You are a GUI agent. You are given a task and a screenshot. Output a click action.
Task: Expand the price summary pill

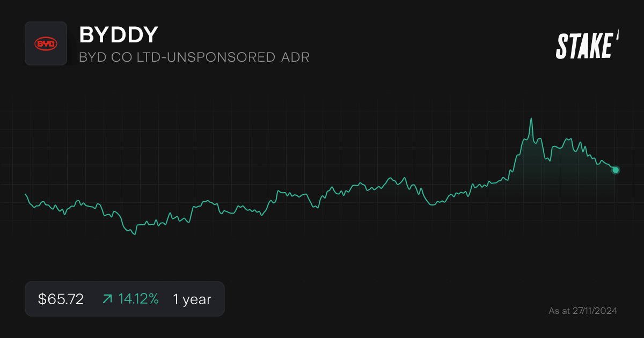[125, 299]
